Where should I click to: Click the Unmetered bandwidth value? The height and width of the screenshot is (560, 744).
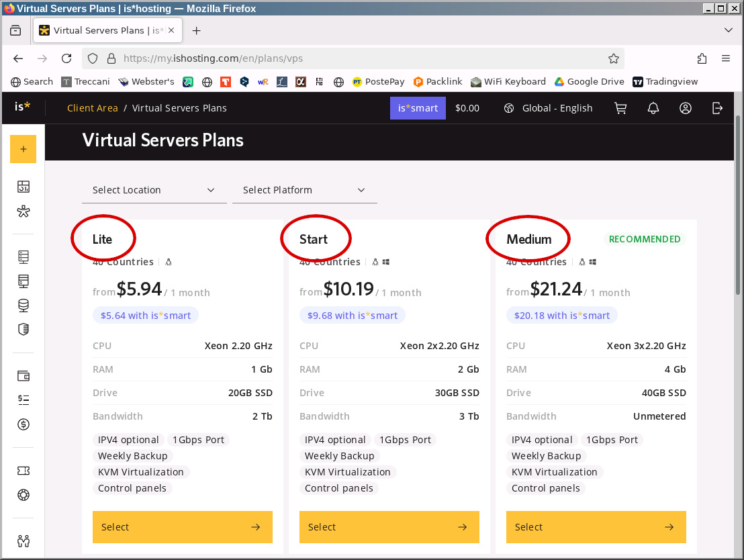coord(659,416)
